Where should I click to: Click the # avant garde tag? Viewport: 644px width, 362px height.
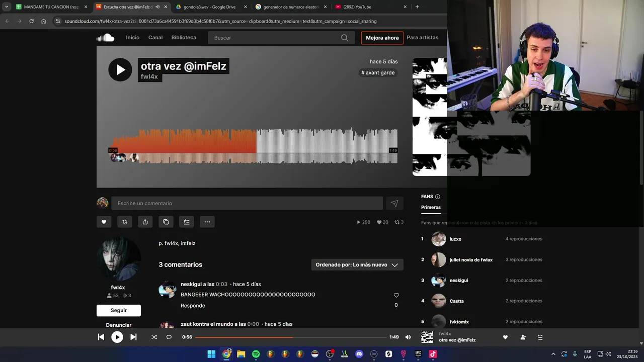pos(378,73)
